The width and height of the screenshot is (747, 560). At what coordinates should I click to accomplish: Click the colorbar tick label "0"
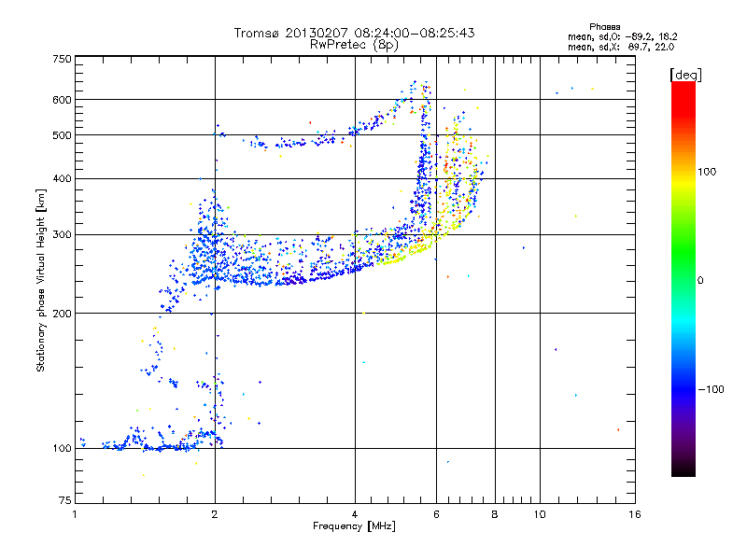click(700, 280)
